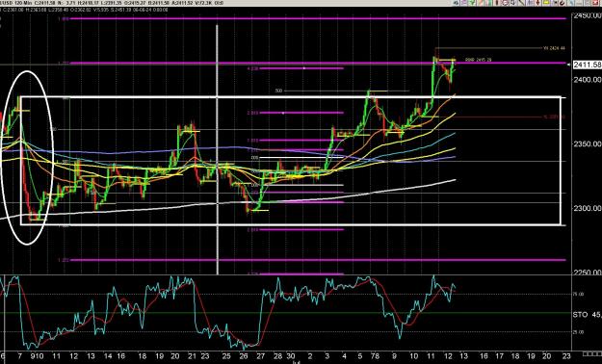Image resolution: width=602 pixels, height=364 pixels.
Task: Click date label 5 on time axis
Action: click(359, 356)
